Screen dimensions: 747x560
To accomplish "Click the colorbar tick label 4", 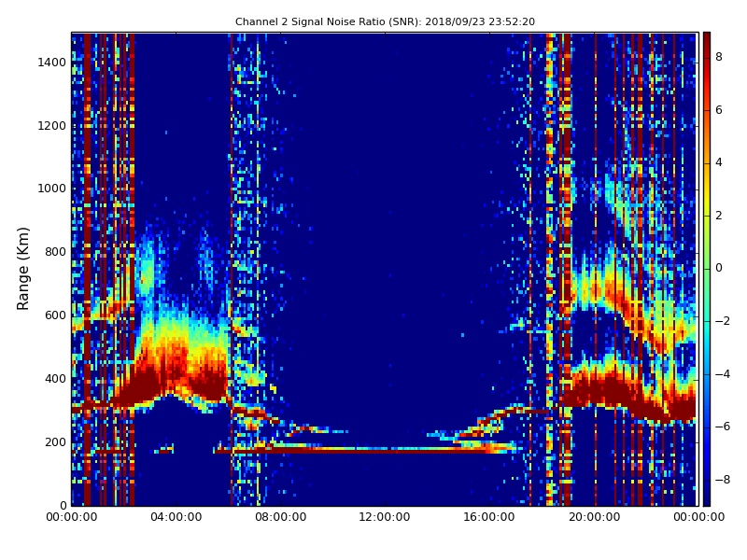I will (718, 162).
